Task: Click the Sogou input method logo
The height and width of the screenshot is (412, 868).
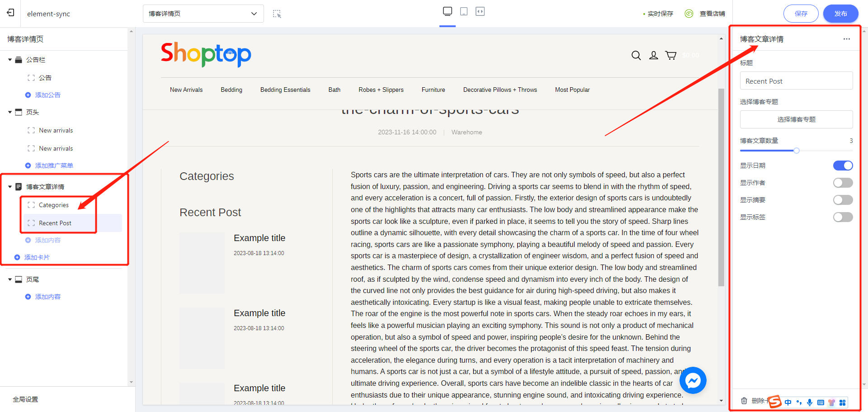Action: 775,402
